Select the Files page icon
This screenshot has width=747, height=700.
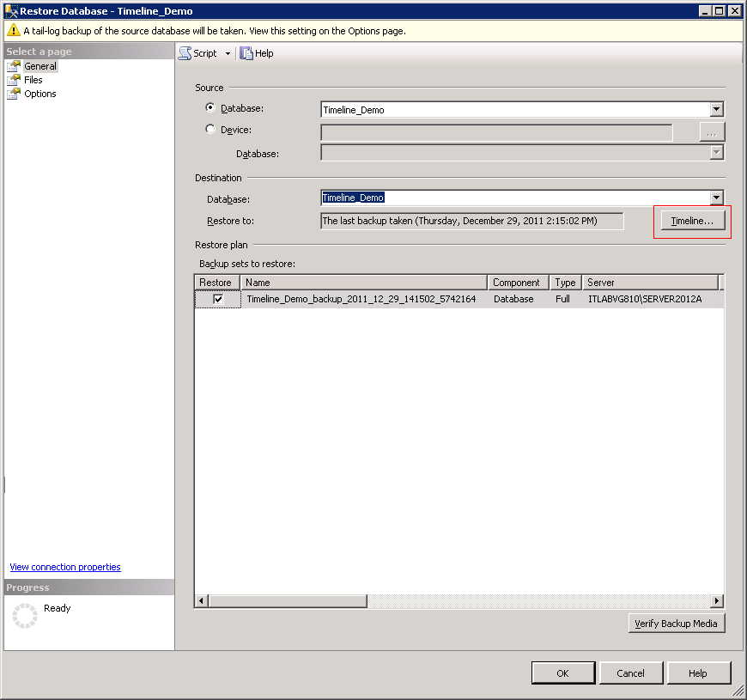pos(14,80)
